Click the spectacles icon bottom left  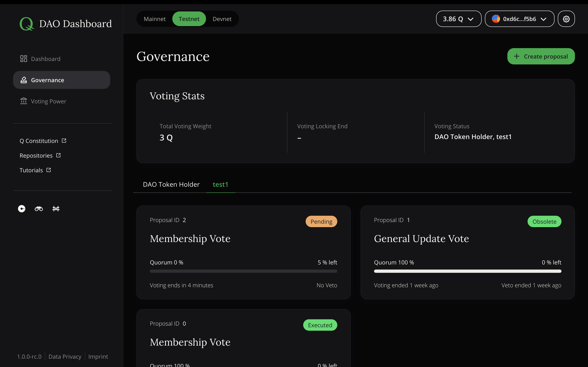(x=39, y=208)
